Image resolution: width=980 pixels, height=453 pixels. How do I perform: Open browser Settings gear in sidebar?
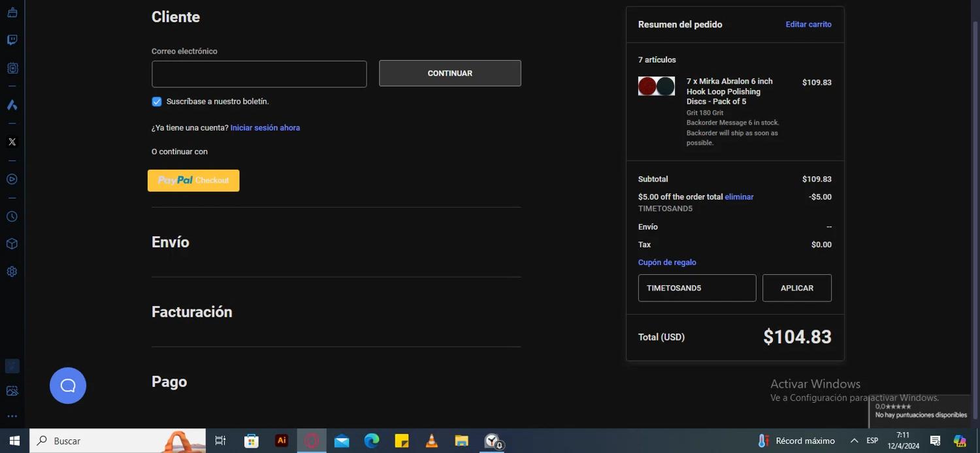tap(12, 272)
